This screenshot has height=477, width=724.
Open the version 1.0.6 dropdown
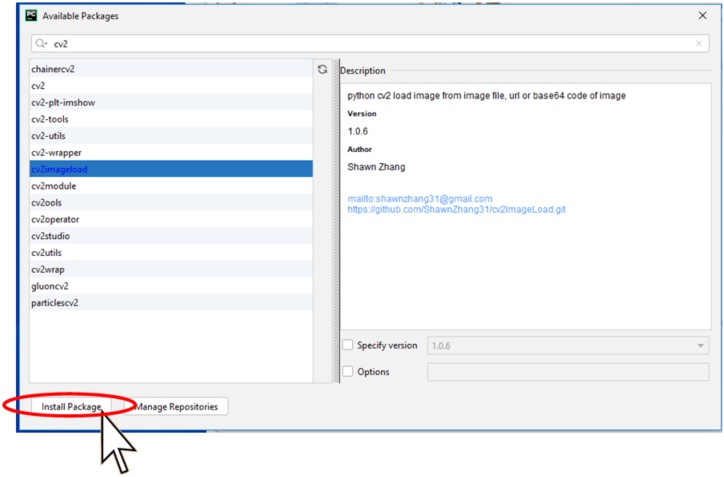(x=568, y=345)
